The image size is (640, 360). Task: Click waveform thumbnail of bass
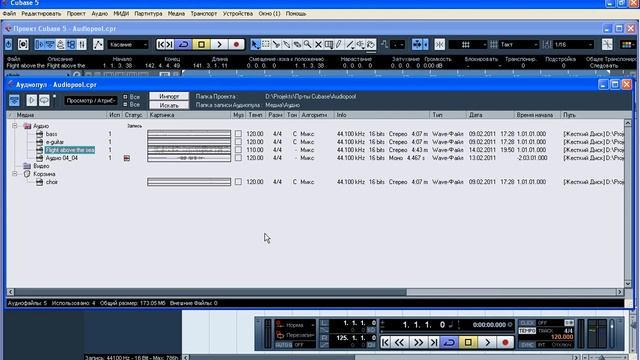tap(189, 134)
